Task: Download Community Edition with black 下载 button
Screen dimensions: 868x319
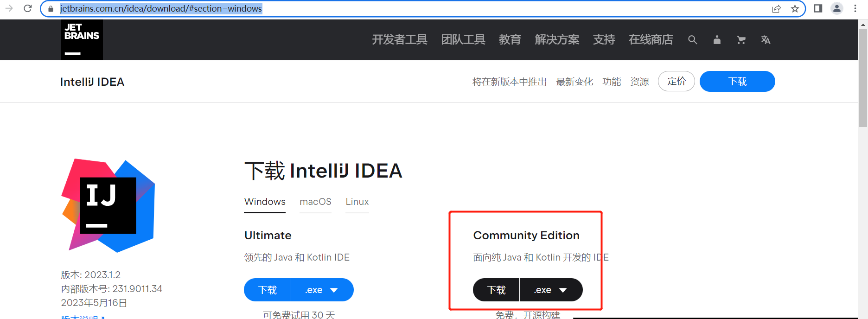Action: (x=496, y=290)
